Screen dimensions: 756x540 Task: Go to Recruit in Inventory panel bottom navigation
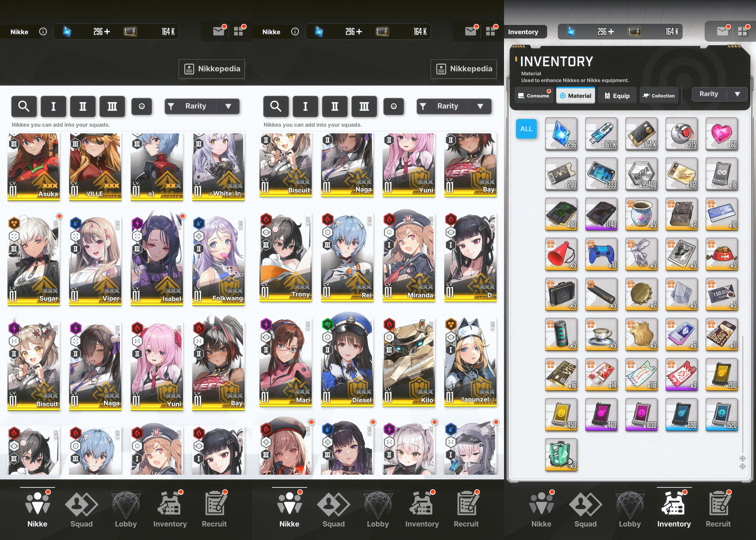pos(718,509)
